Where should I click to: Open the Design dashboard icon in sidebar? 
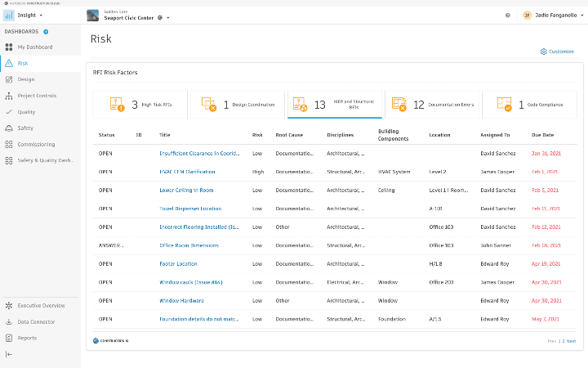9,79
